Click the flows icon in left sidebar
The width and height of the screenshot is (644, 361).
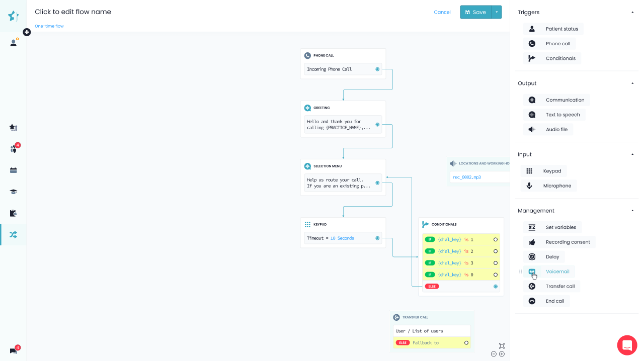13,235
